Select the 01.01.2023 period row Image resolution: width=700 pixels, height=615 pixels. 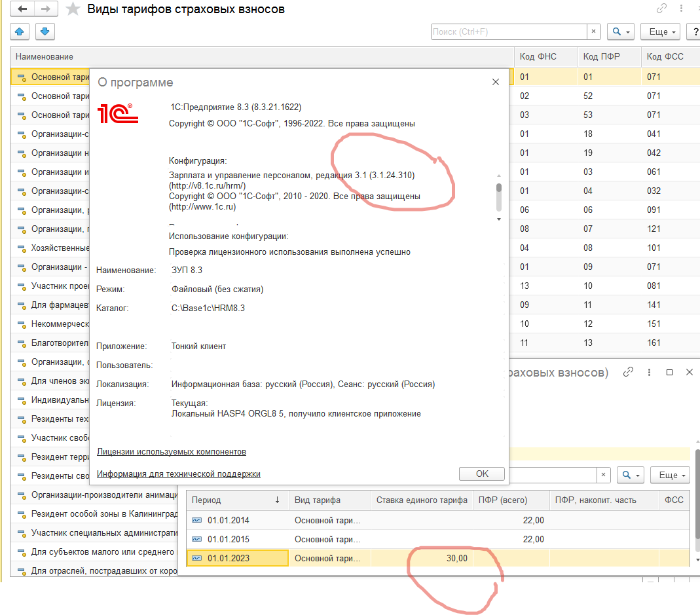438,558
